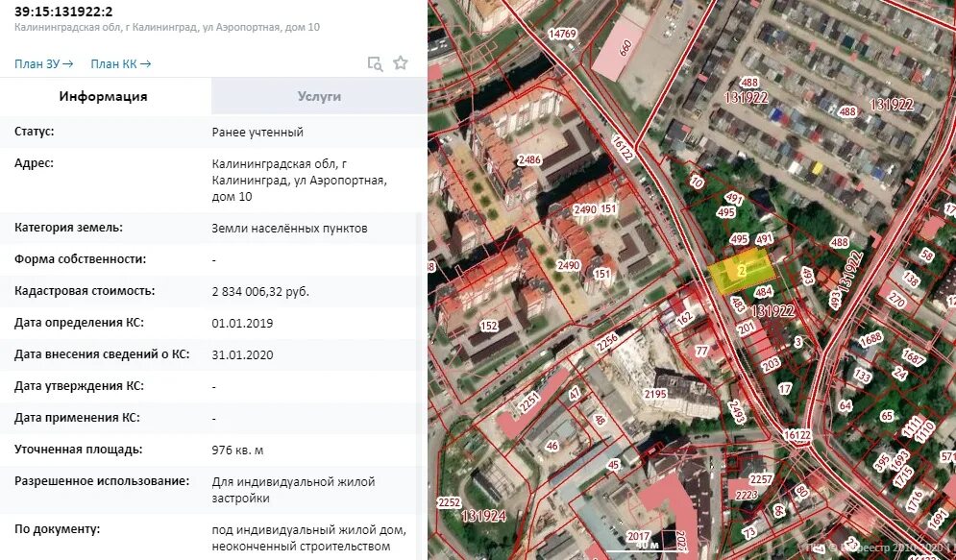
Task: Click the highlighted yellow parcel 2 on map
Action: [x=742, y=271]
